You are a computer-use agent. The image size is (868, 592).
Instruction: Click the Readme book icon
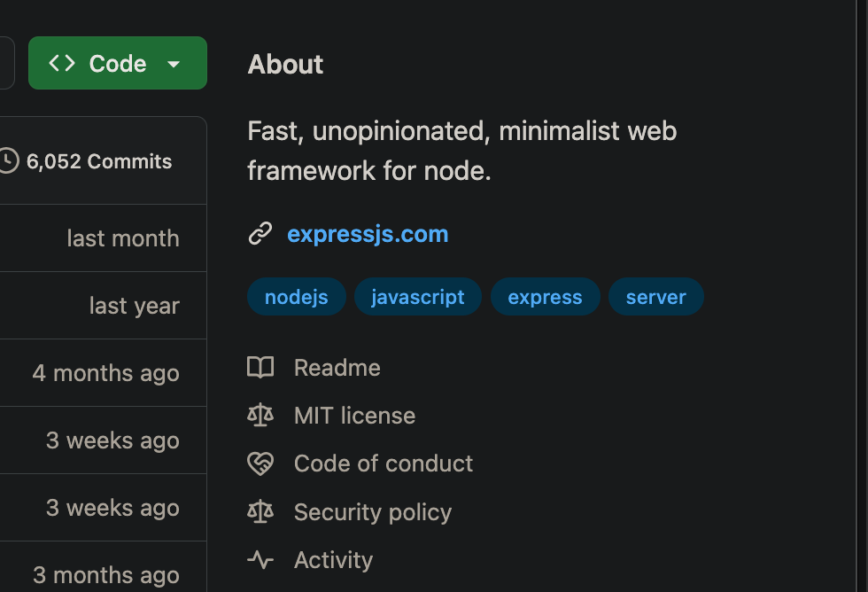click(x=260, y=368)
